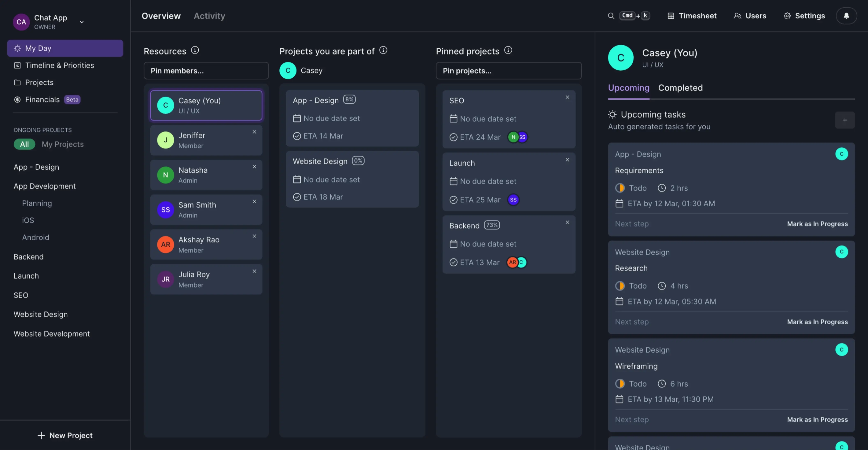Mark the Requirements task as In Progress

coord(817,224)
